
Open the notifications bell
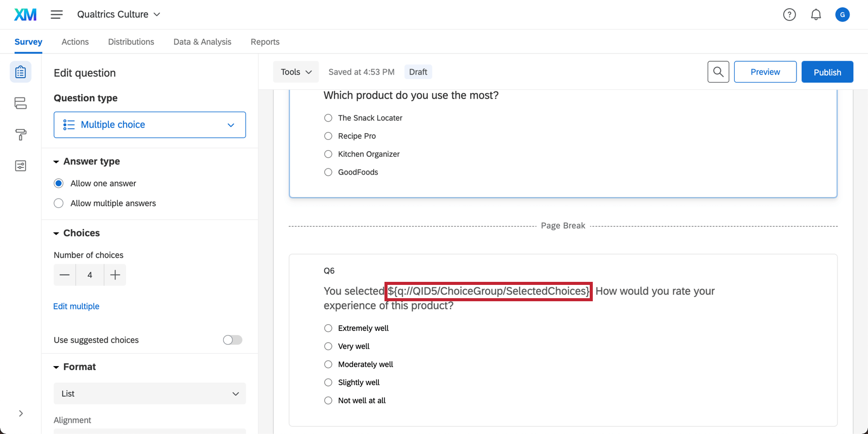point(816,15)
